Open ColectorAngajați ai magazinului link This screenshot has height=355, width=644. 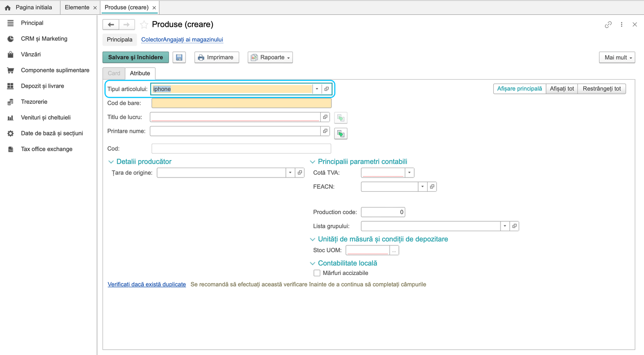tap(182, 40)
